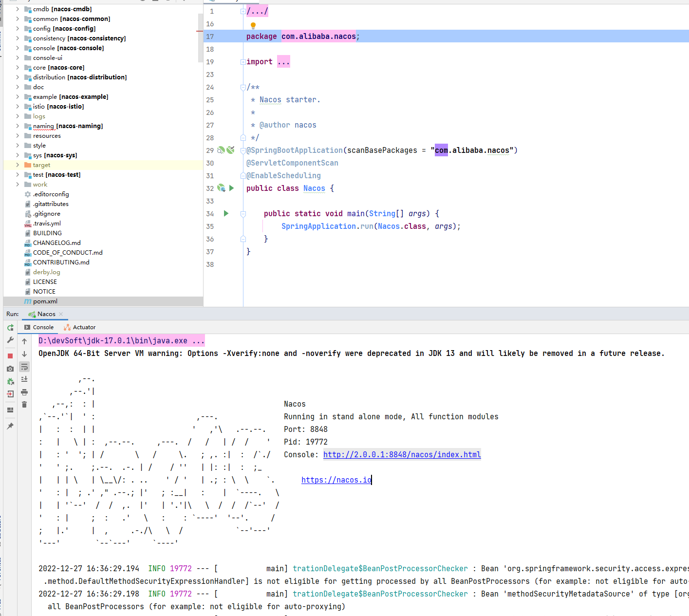The image size is (689, 616).
Task: Collapse the main method body at line 34
Action: pos(243,213)
